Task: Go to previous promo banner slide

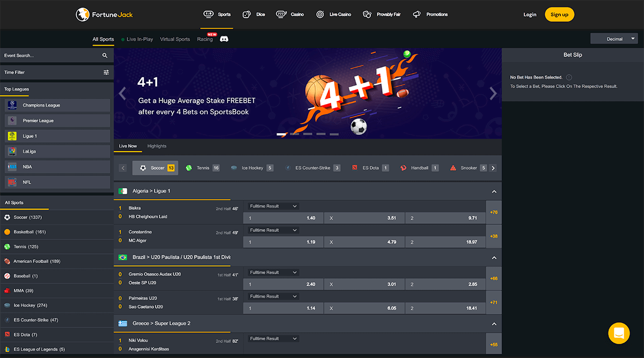Action: [122, 93]
